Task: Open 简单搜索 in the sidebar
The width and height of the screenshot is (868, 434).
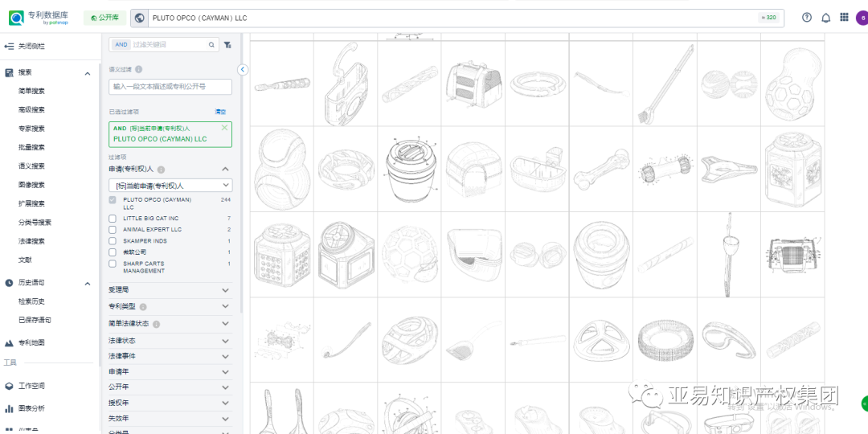Action: [31, 92]
